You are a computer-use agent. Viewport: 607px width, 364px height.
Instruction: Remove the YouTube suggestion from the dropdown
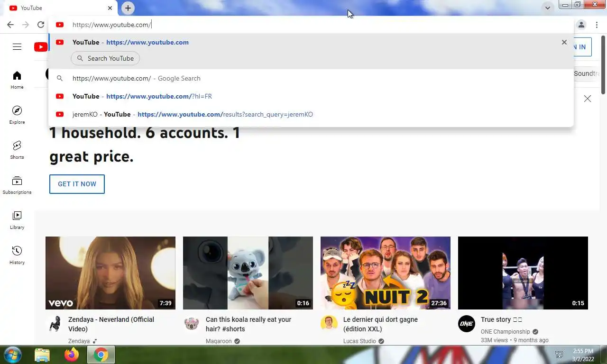pos(564,42)
